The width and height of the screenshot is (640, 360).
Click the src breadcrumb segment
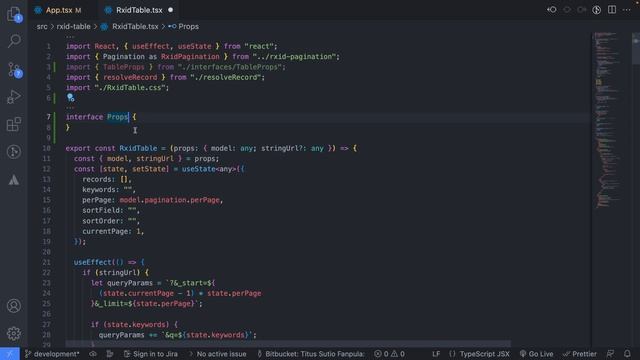pos(42,27)
